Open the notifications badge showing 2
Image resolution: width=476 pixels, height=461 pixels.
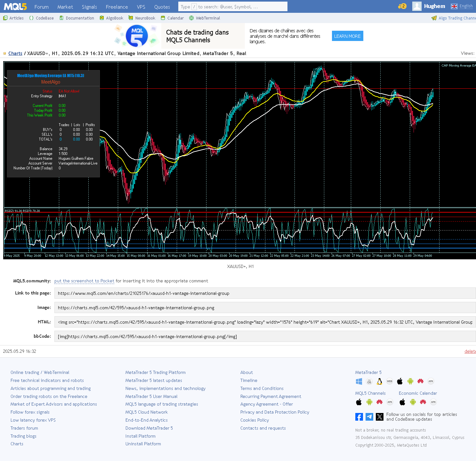pos(402,6)
